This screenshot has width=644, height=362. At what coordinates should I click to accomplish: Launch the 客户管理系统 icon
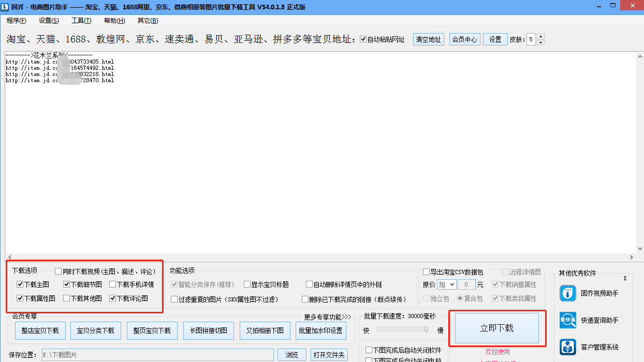pyautogui.click(x=568, y=347)
